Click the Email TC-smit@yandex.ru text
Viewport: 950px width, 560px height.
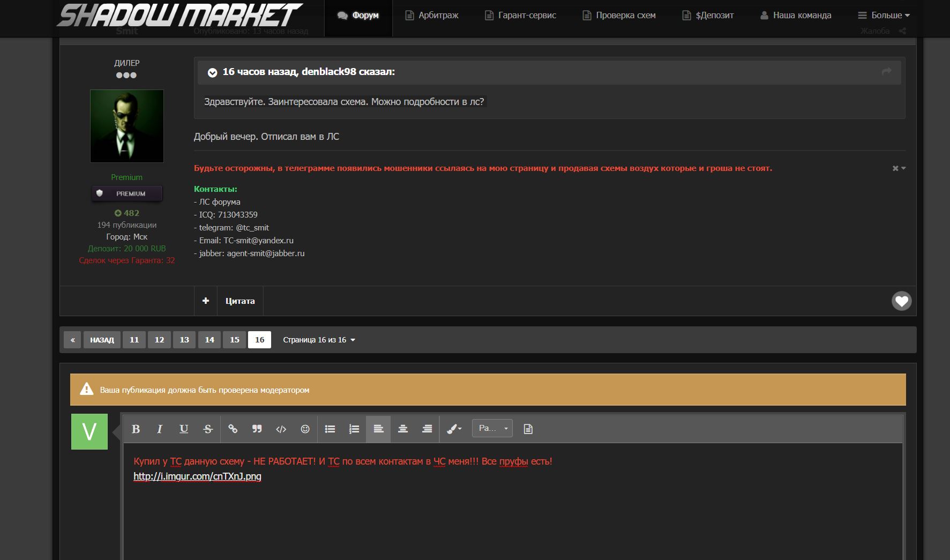click(x=244, y=241)
